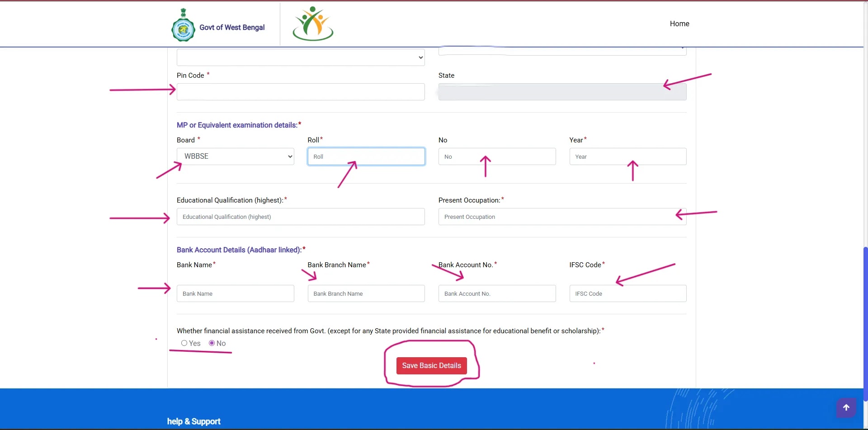Select the "Yes" radio option for financial assistance
The width and height of the screenshot is (868, 430).
(x=184, y=343)
